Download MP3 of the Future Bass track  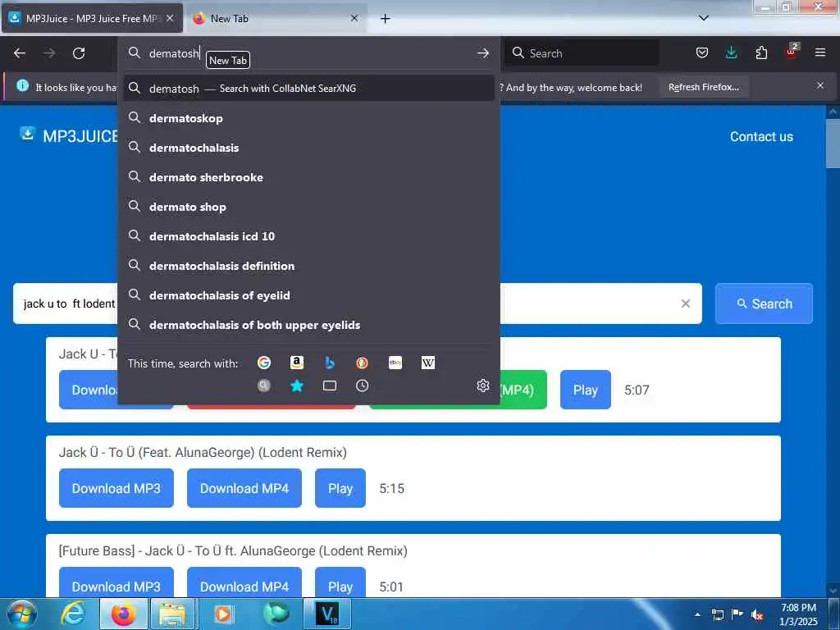(x=116, y=583)
